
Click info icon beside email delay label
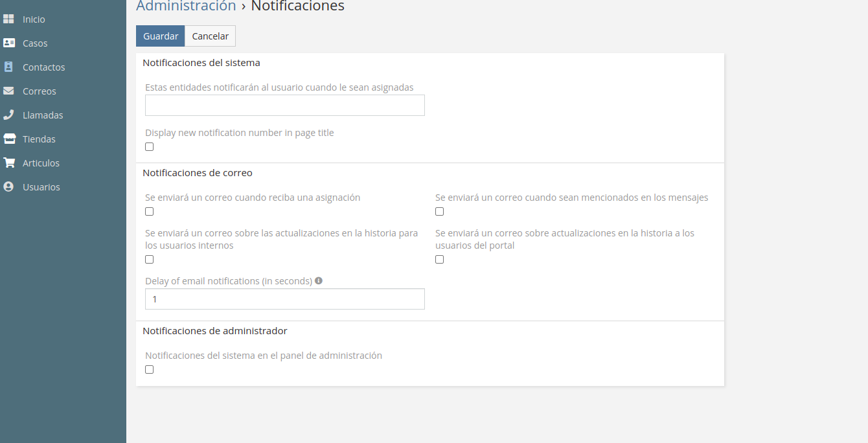point(319,281)
